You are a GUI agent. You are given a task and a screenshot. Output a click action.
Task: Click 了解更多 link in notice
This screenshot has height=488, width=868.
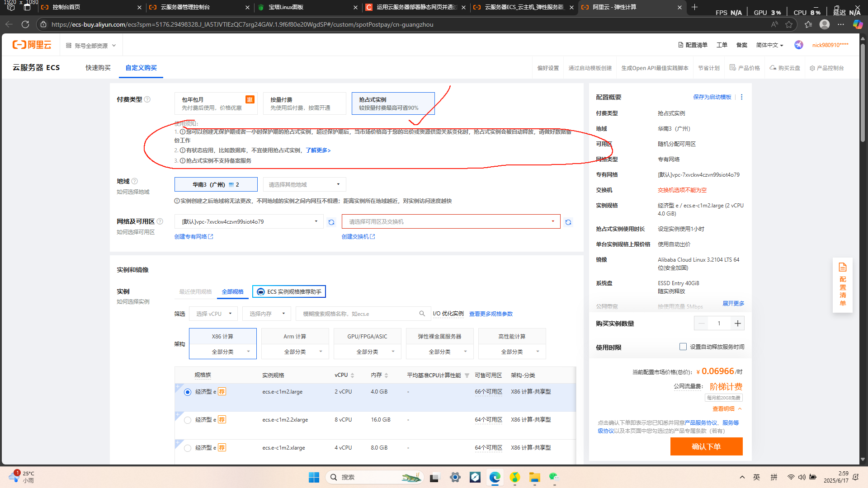pyautogui.click(x=318, y=150)
